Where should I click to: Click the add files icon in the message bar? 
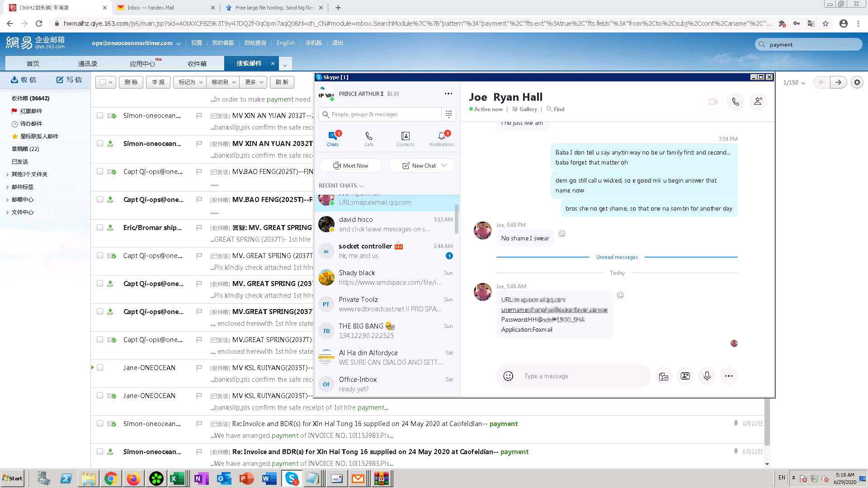tap(663, 376)
